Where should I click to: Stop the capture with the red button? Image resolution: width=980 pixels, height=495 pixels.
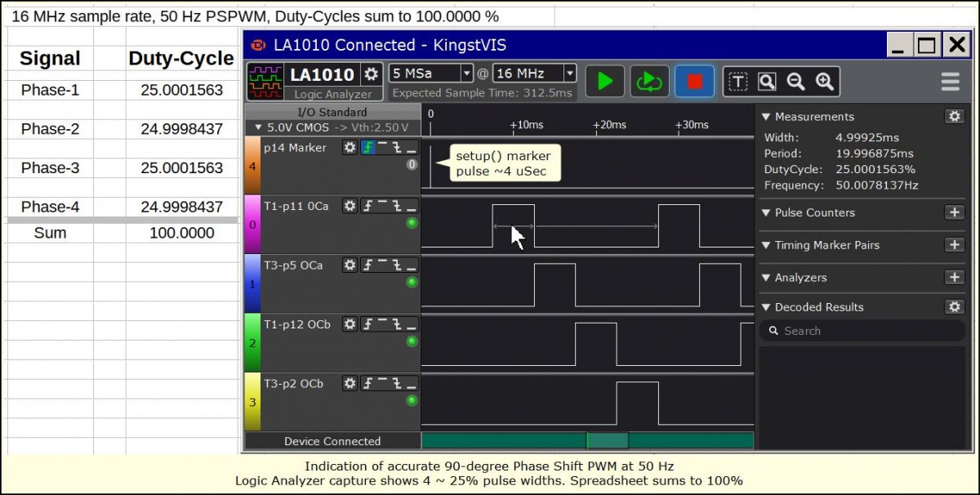(694, 81)
